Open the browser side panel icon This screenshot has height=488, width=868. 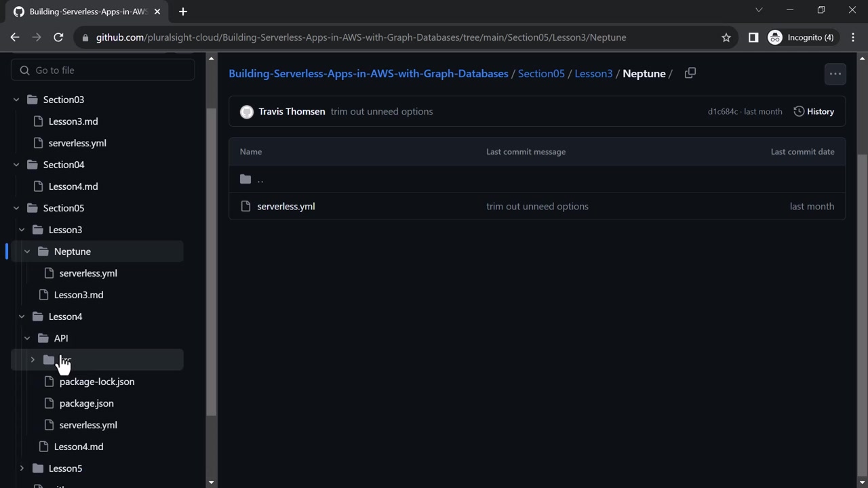click(x=753, y=37)
